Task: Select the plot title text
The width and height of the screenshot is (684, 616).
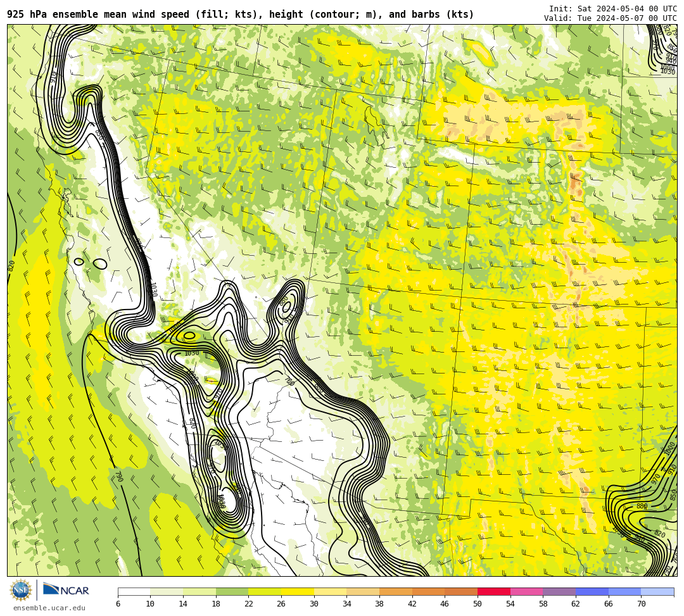Action: click(x=241, y=15)
